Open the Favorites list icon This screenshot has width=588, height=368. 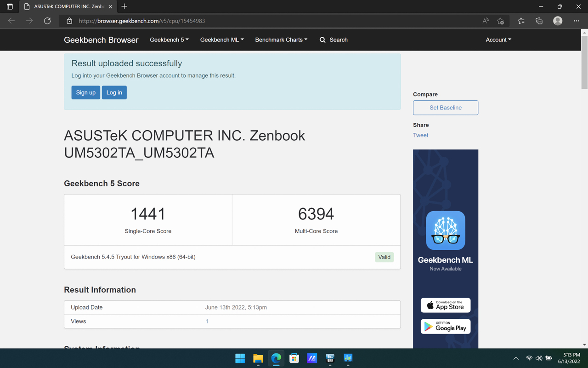[x=521, y=21]
